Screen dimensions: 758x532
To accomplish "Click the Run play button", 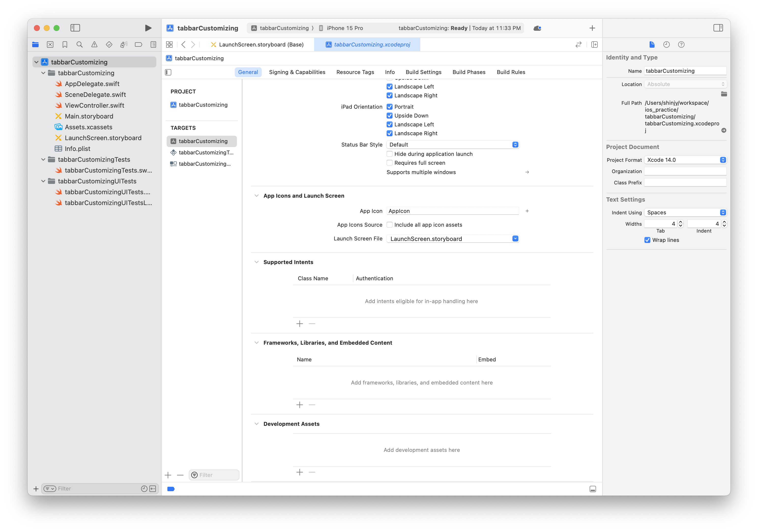I will [148, 28].
